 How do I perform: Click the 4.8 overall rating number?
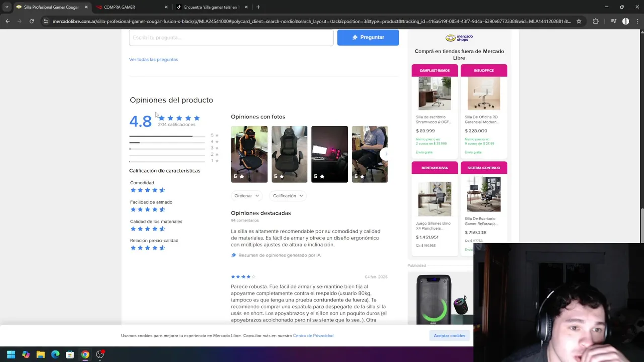click(140, 121)
